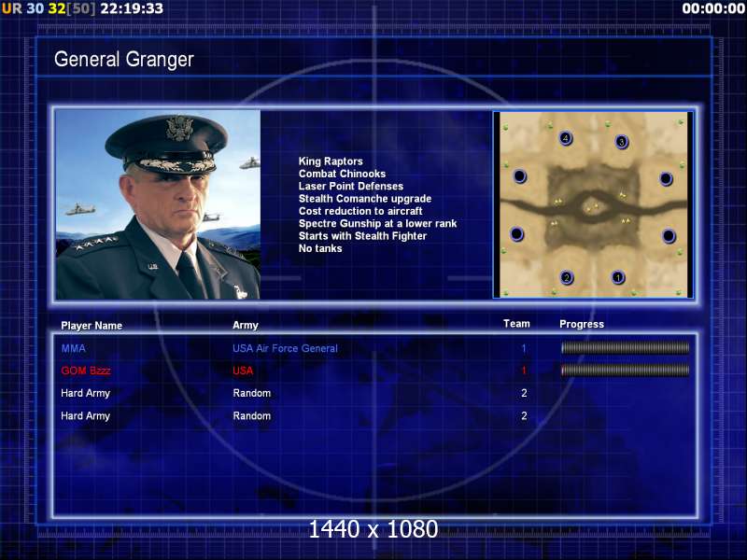
Task: Select player name 'GOM Bzzz'
Action: click(86, 371)
